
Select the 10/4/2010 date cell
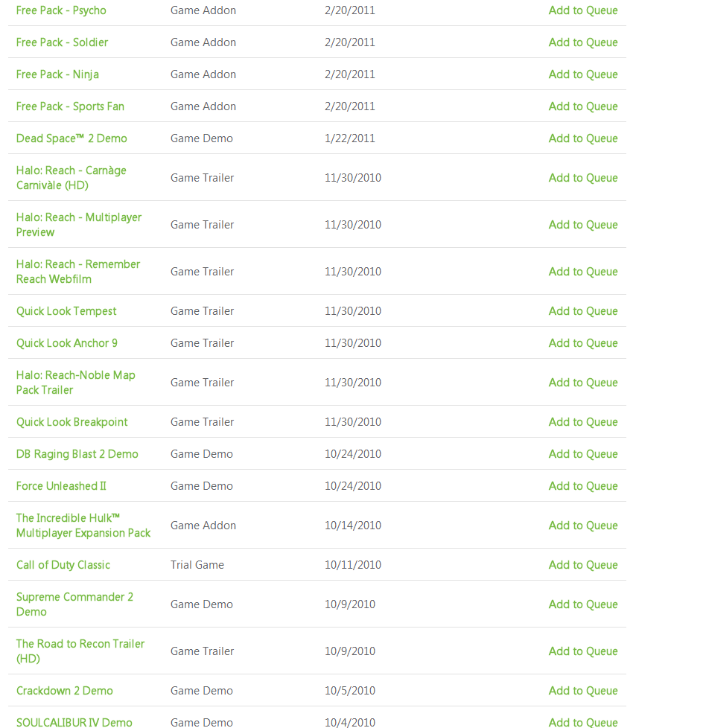tap(350, 723)
